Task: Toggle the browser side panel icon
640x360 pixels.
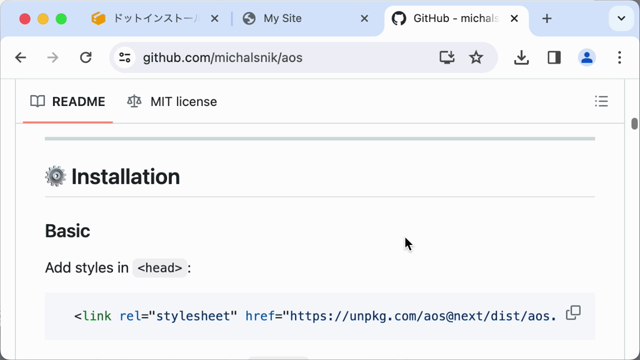Action: tap(554, 58)
